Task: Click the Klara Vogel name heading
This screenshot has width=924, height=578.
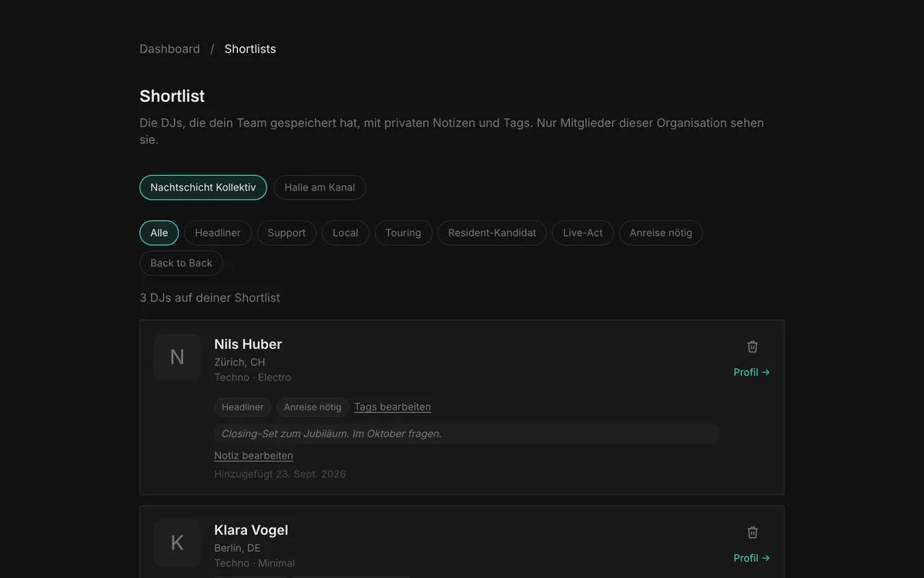Action: [251, 530]
